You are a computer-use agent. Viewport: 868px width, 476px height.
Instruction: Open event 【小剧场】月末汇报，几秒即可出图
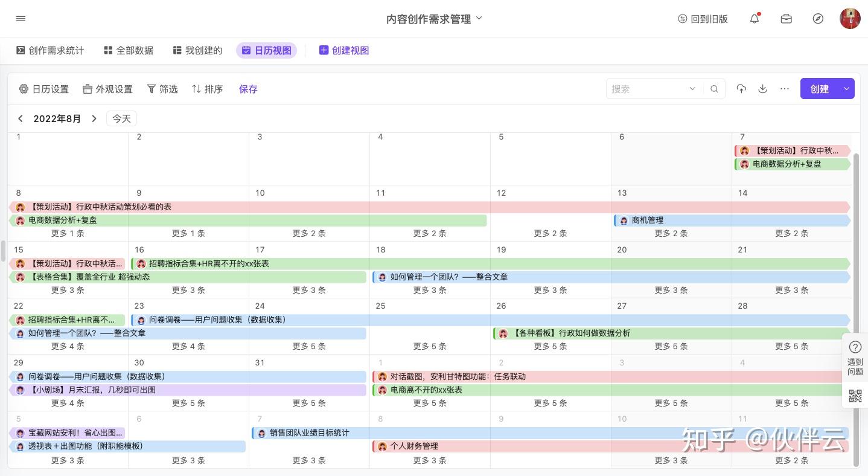tap(188, 390)
